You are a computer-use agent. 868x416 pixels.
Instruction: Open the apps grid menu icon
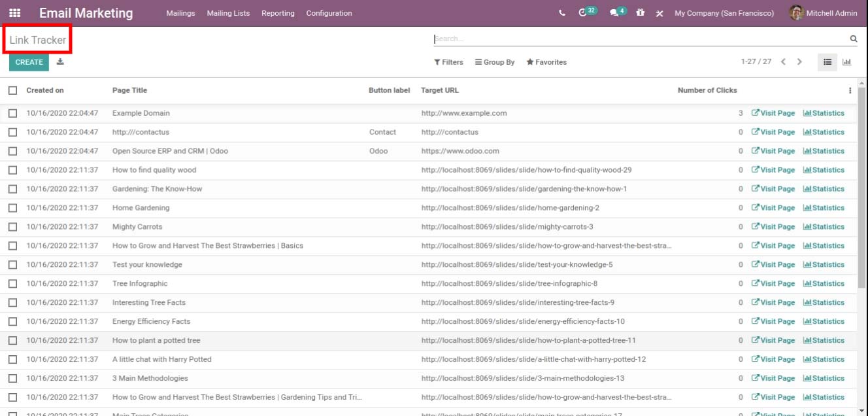(14, 13)
